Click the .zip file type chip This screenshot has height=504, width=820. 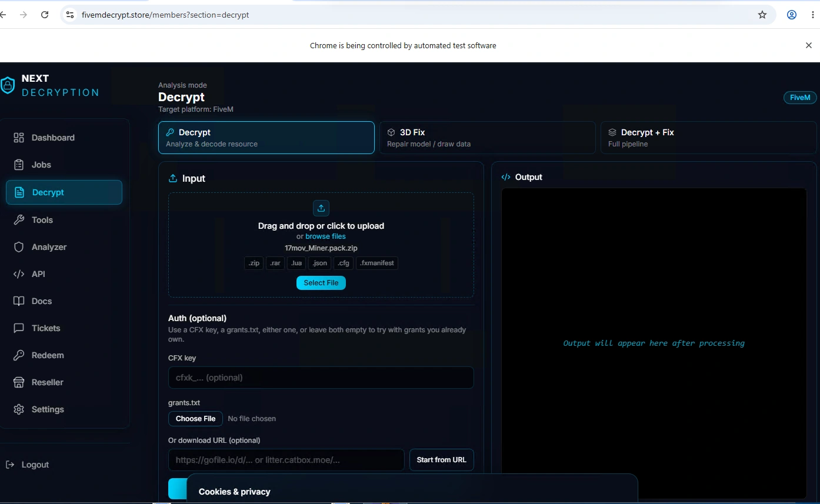(x=254, y=263)
